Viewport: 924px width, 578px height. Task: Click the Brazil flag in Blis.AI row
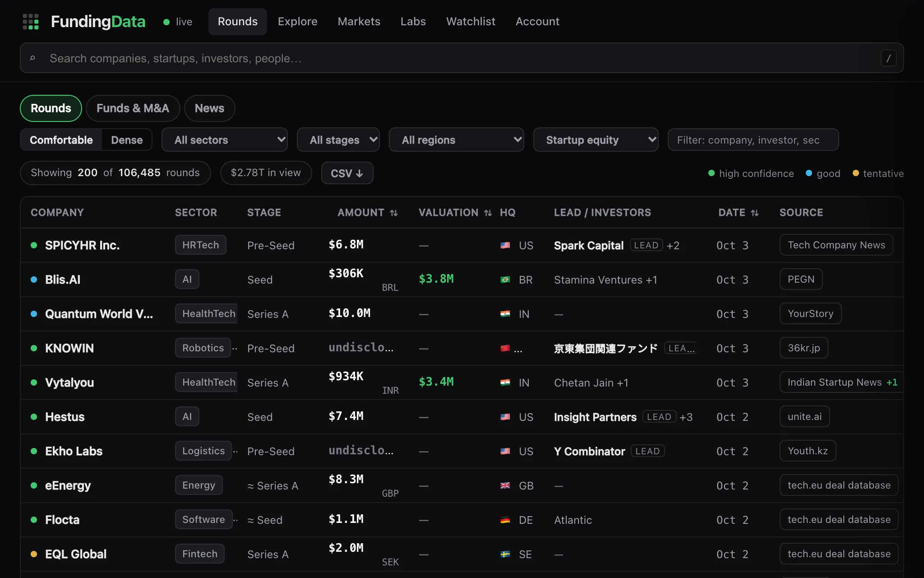tap(505, 280)
